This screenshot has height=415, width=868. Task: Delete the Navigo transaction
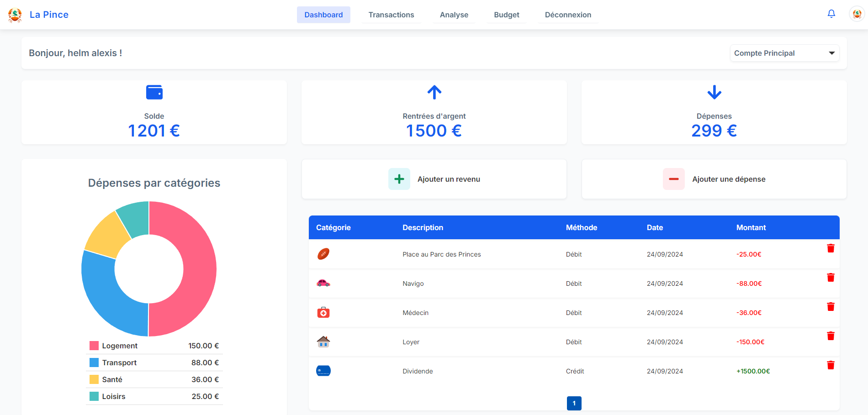point(831,278)
